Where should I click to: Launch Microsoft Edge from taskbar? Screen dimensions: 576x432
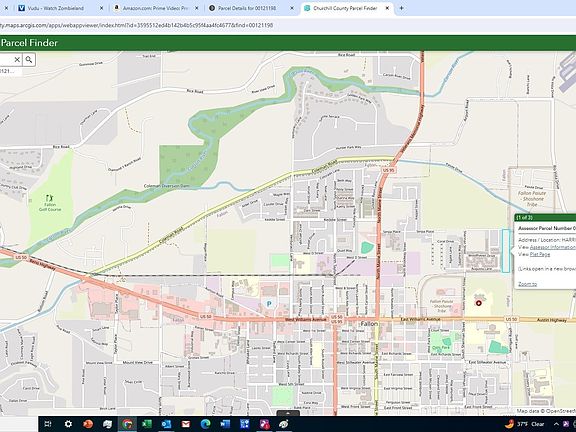coord(206,424)
